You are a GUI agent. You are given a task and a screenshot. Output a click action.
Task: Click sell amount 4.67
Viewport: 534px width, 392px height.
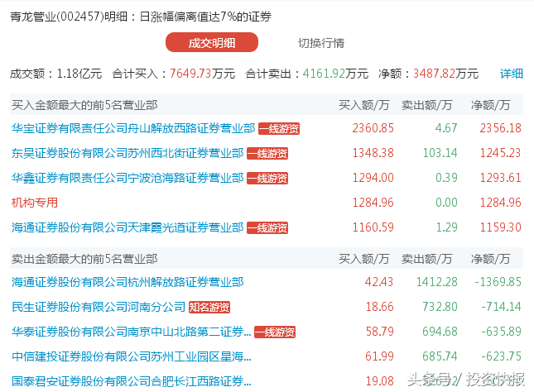coord(446,128)
